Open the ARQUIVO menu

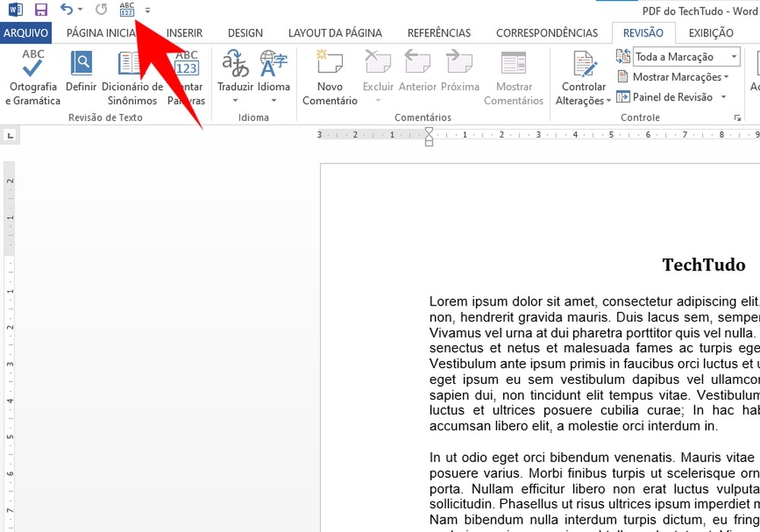click(26, 33)
